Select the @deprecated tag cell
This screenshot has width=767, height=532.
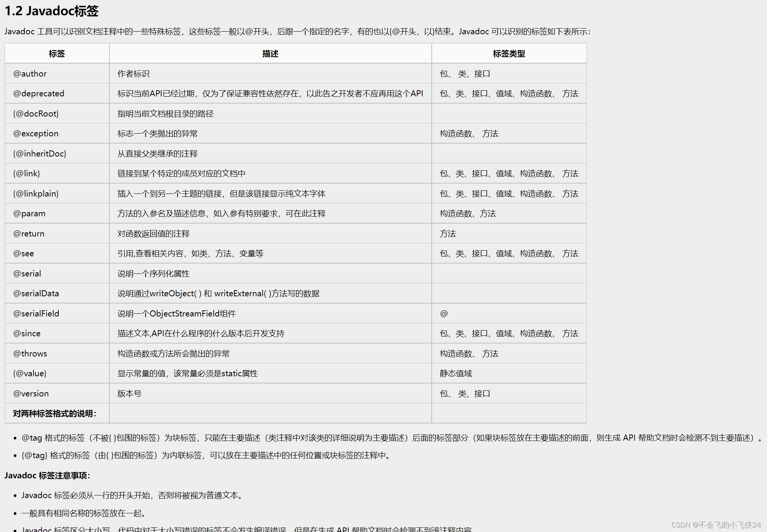pos(39,94)
